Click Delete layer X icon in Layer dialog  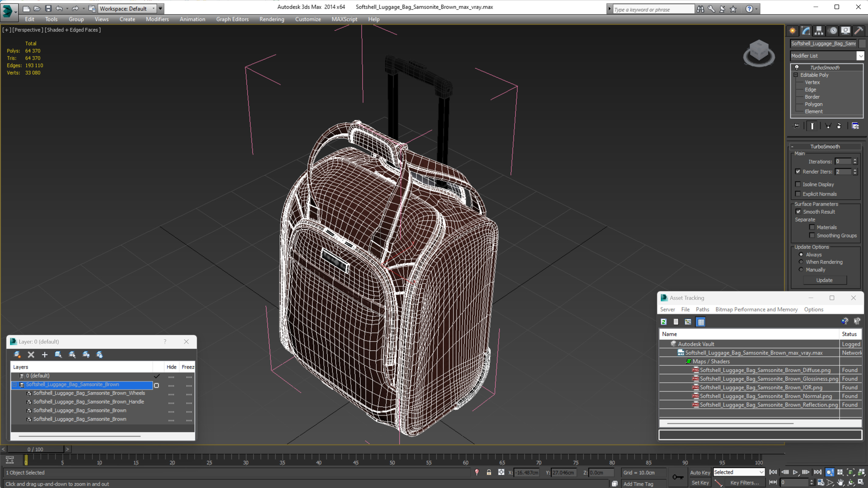pyautogui.click(x=31, y=354)
